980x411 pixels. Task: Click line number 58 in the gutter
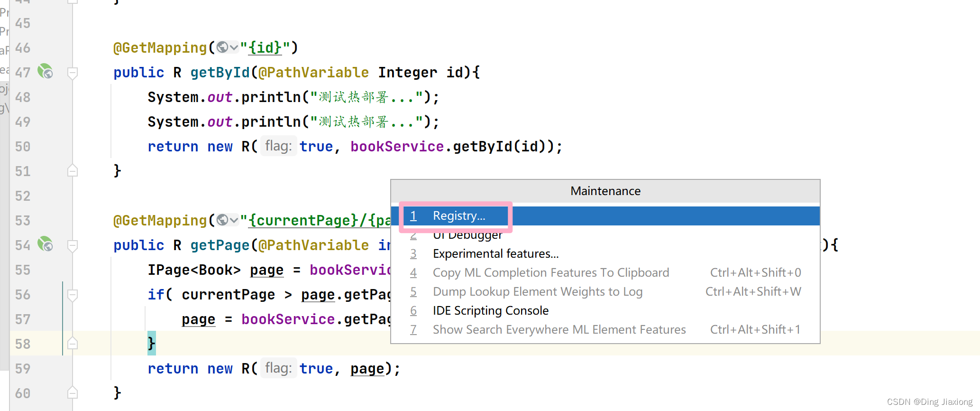pyautogui.click(x=23, y=344)
